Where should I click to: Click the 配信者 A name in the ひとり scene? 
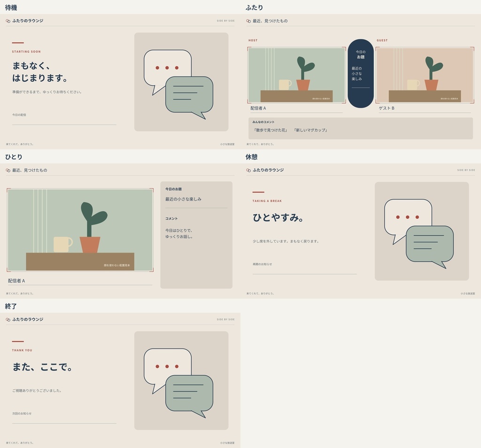click(16, 281)
